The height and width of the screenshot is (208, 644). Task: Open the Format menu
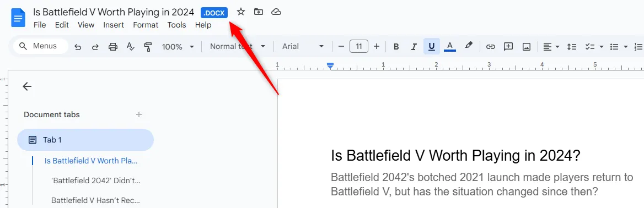point(146,25)
